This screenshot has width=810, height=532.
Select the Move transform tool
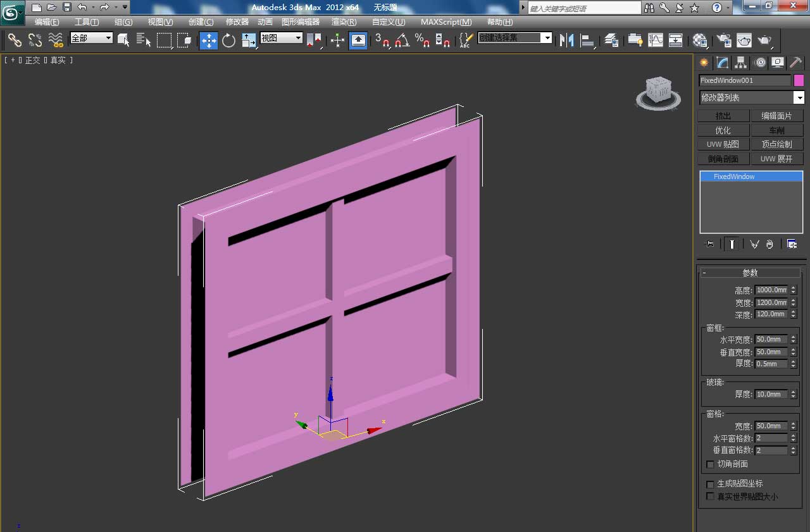pos(208,40)
